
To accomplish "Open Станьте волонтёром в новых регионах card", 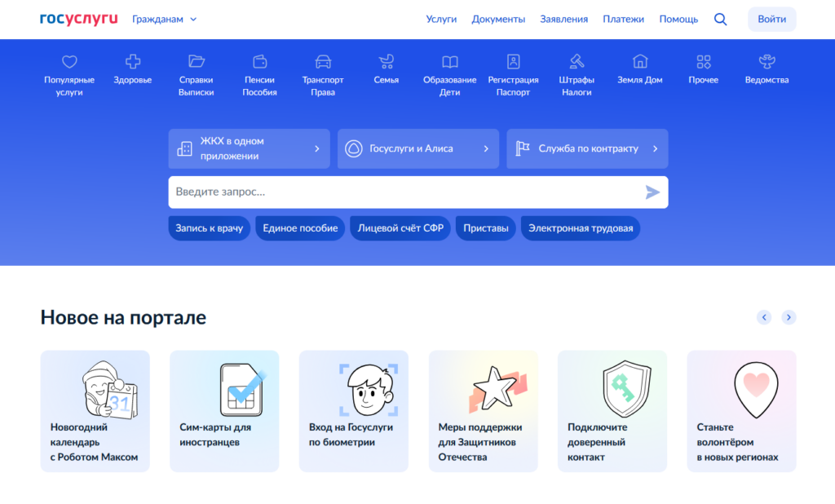I will 741,411.
